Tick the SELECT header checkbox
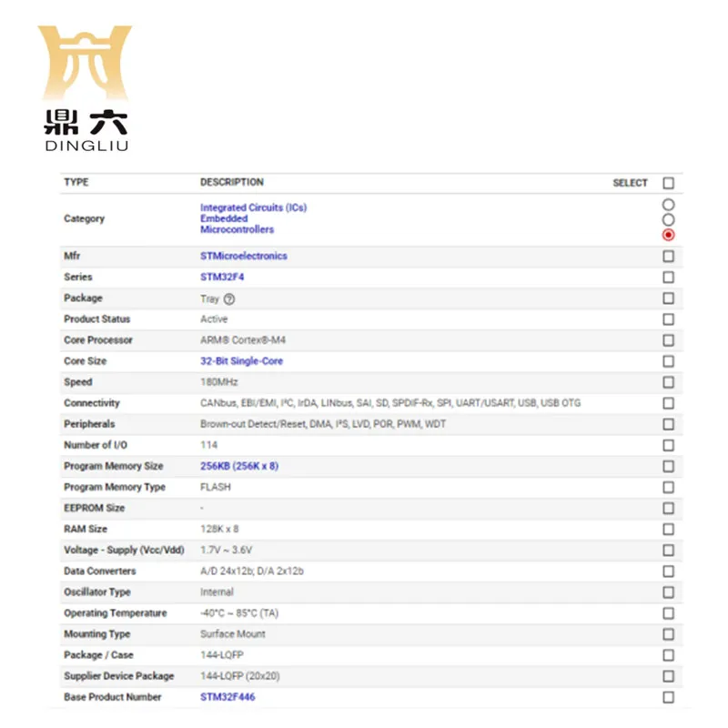The image size is (728, 728). pyautogui.click(x=668, y=183)
